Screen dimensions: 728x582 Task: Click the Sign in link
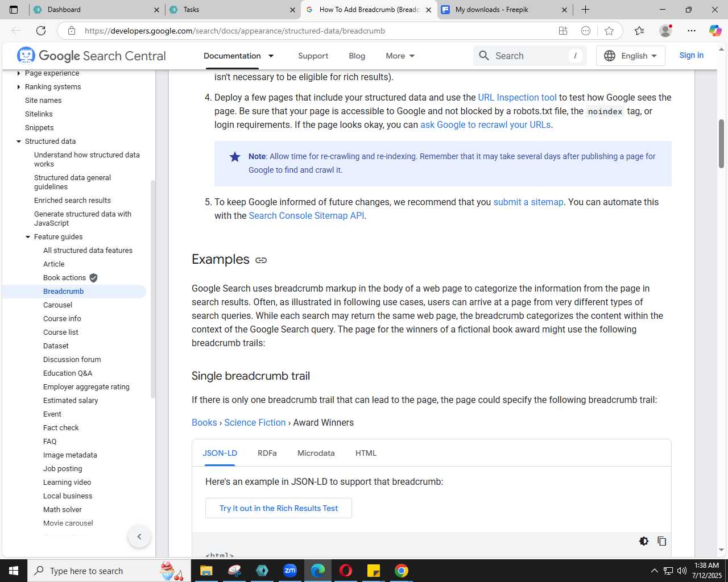692,55
